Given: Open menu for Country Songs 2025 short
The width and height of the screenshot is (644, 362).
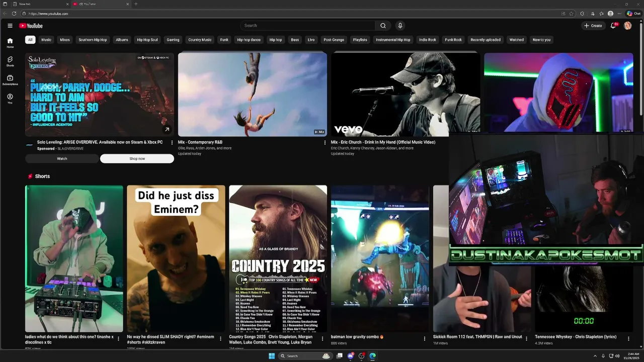Looking at the screenshot, I should coord(323,339).
